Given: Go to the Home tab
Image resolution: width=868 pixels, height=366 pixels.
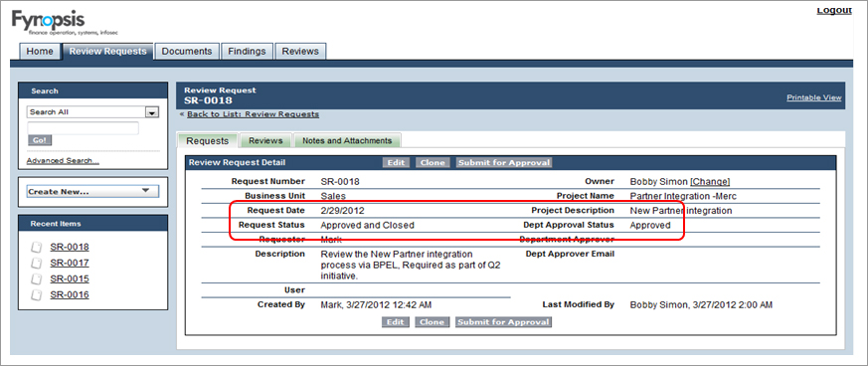Looking at the screenshot, I should (x=40, y=51).
